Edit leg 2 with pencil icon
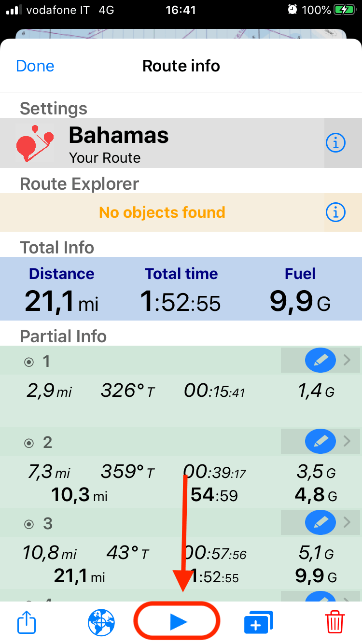Screen dimensions: 362x644 coord(320,442)
